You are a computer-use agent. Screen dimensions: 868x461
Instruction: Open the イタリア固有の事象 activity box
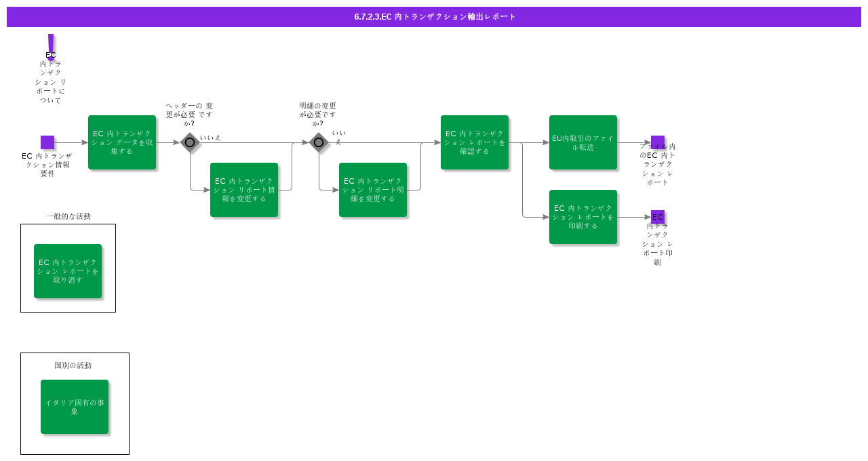pyautogui.click(x=75, y=407)
